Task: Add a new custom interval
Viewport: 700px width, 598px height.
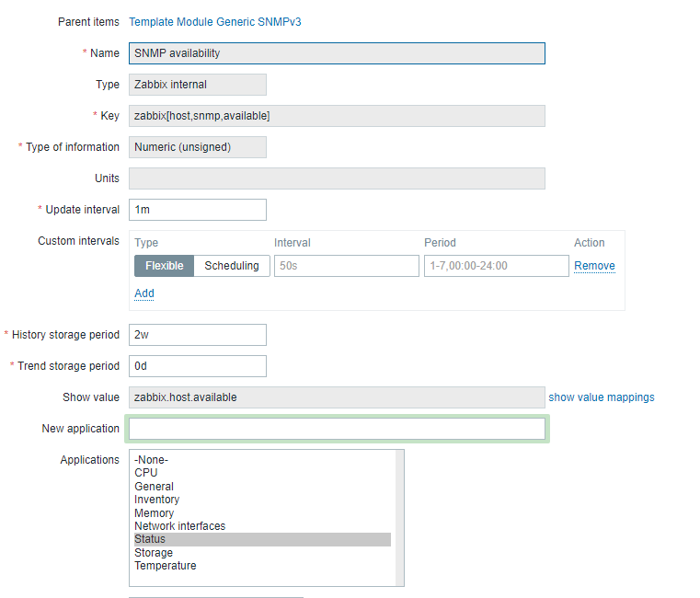Action: 144,293
